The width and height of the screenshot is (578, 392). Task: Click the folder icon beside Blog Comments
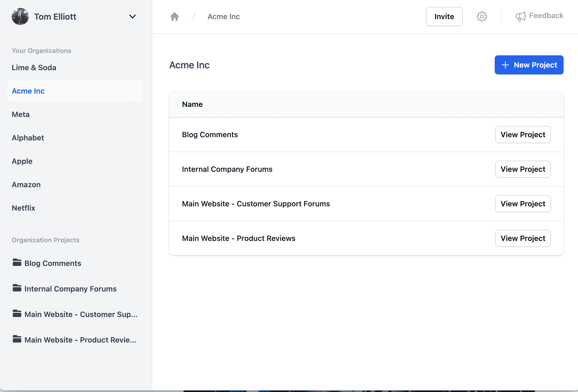17,262
